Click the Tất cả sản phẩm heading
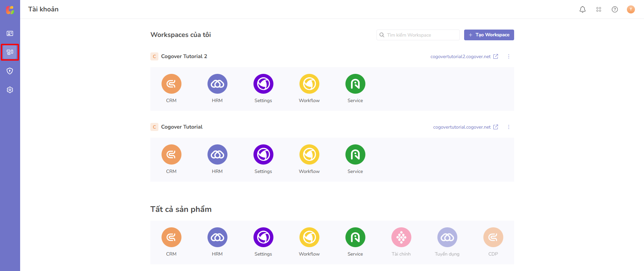The width and height of the screenshot is (644, 271). [x=181, y=209]
